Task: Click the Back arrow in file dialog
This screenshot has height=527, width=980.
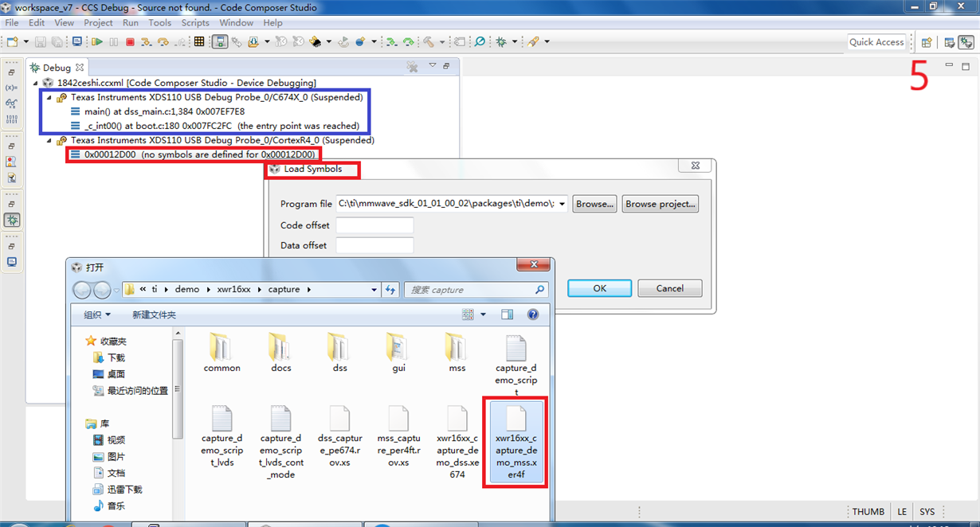Action: pyautogui.click(x=82, y=290)
